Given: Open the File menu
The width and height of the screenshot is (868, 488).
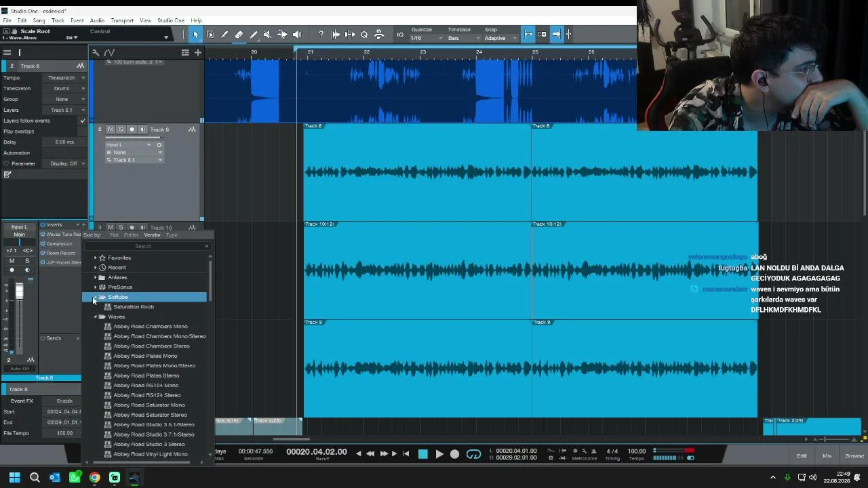Looking at the screenshot, I should 7,20.
